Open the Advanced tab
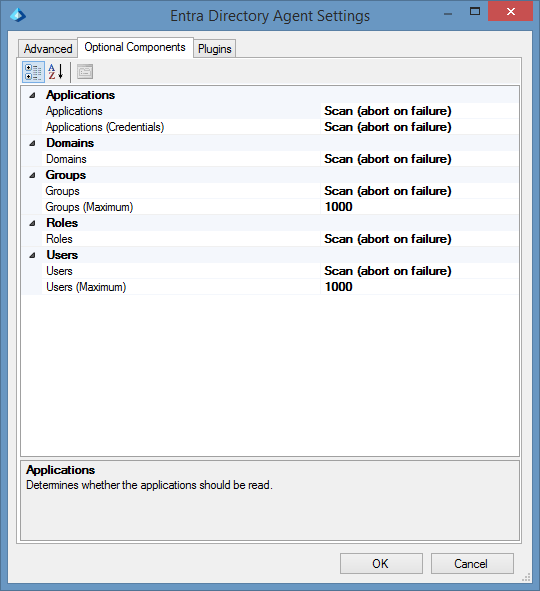The height and width of the screenshot is (591, 540). [x=48, y=49]
